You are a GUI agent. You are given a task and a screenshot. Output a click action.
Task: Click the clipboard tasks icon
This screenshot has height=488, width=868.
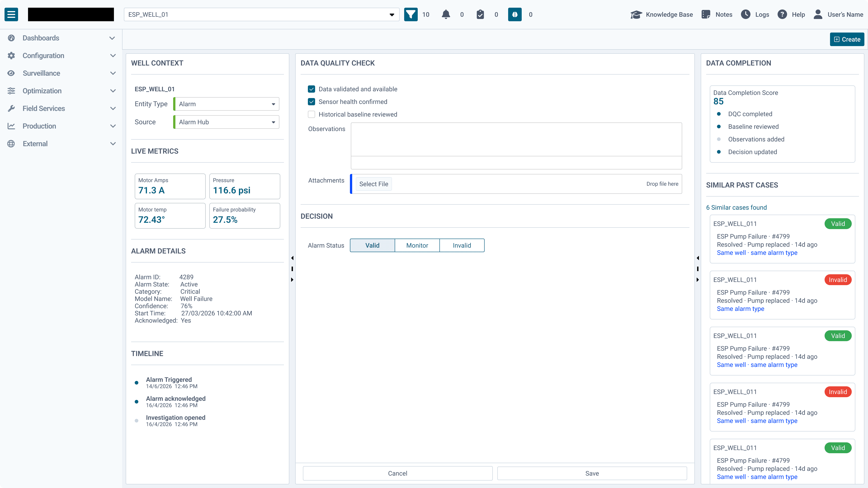pyautogui.click(x=480, y=14)
